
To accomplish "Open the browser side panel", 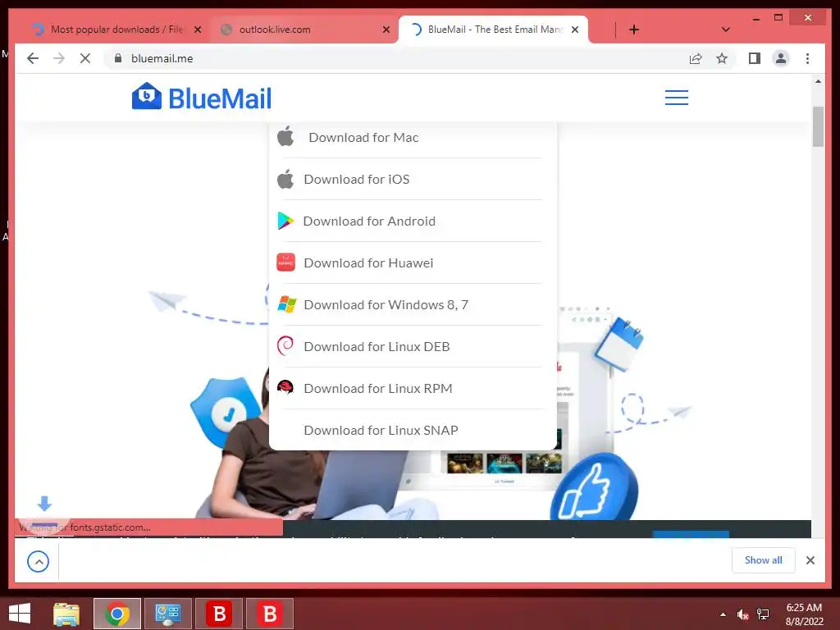I will 755,58.
